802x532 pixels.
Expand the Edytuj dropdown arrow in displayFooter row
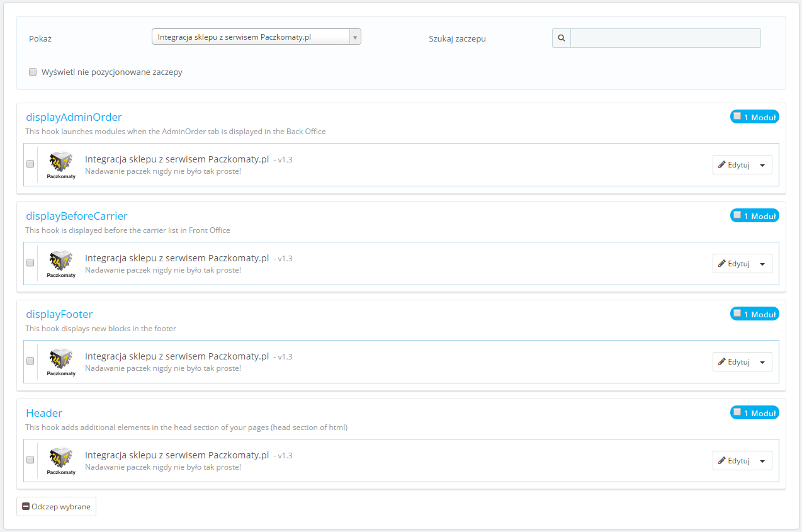[763, 362]
